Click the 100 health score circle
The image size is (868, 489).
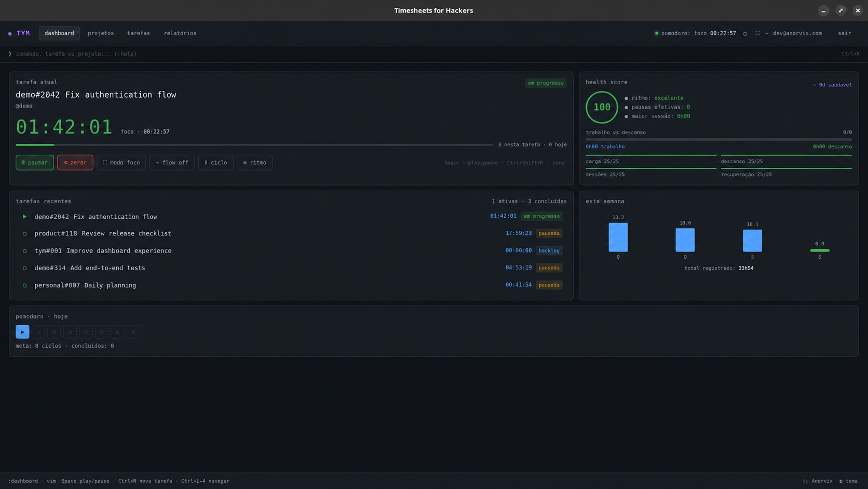(x=602, y=107)
